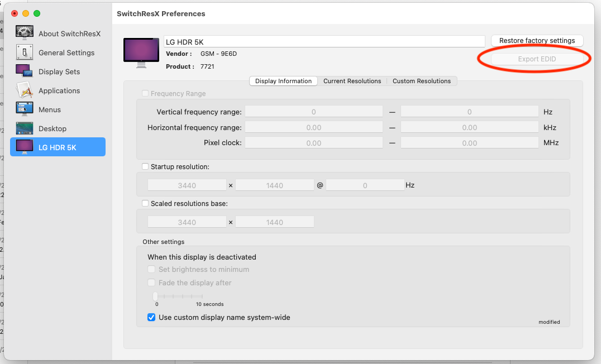Select the Display Sets monitors icon
The width and height of the screenshot is (601, 364).
click(24, 71)
